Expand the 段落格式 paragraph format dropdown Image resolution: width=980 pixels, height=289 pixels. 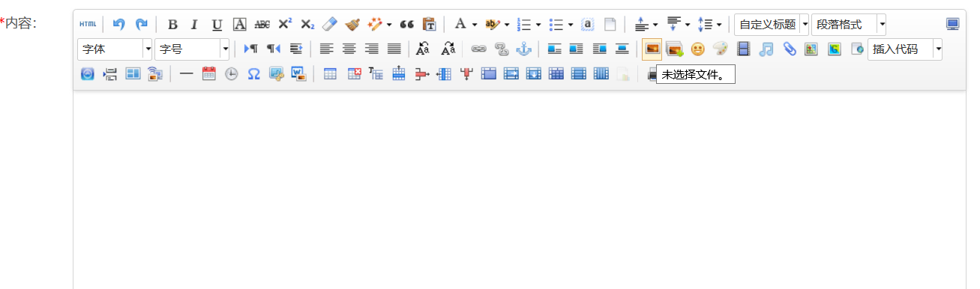click(849, 24)
